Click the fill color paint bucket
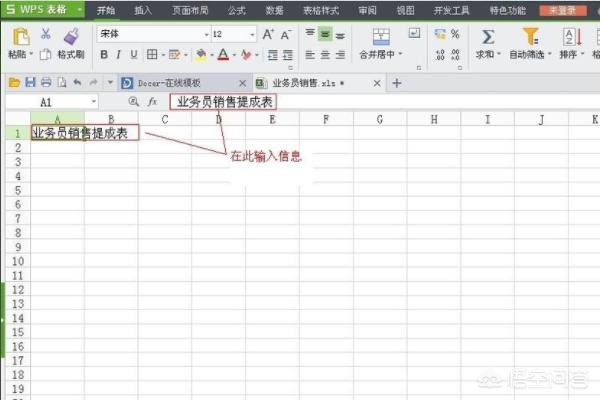 (x=201, y=55)
